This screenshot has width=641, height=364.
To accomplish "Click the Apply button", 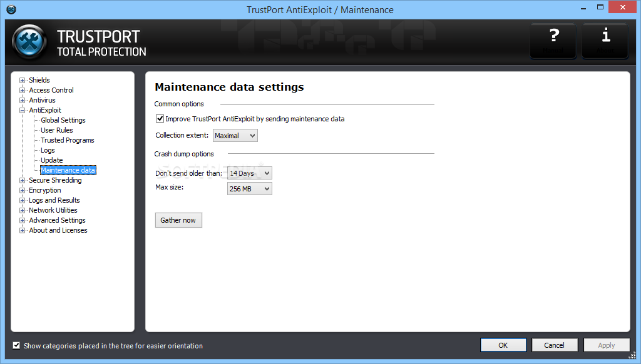I will click(606, 345).
